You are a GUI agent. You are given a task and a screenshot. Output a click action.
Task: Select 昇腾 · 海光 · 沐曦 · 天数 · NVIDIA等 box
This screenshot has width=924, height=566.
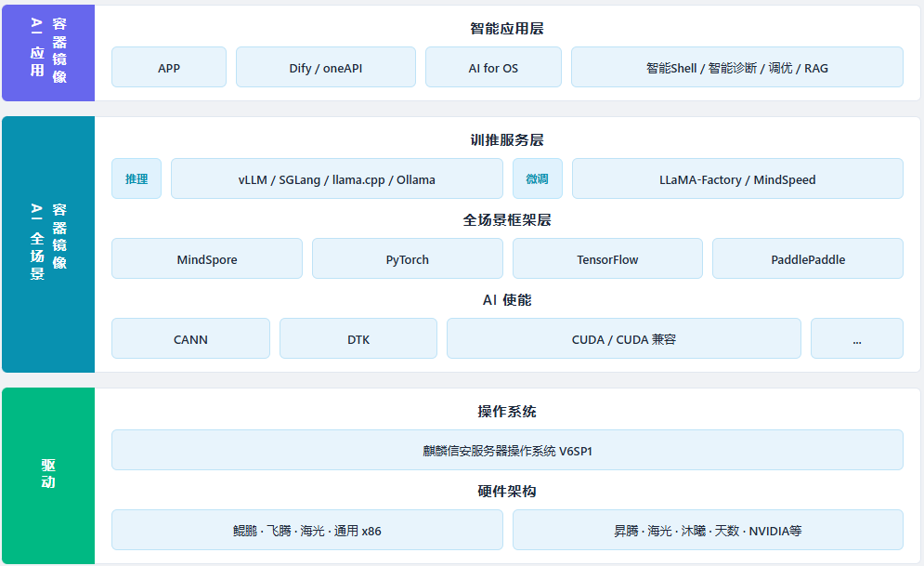point(708,530)
